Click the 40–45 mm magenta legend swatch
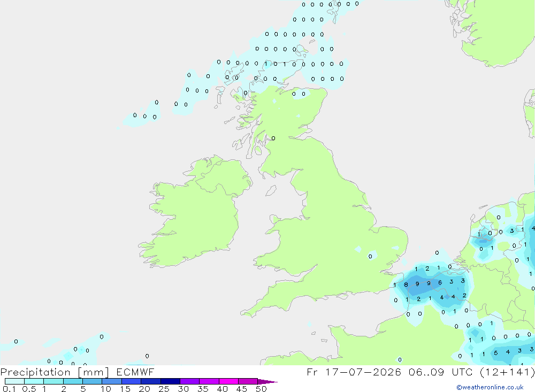The image size is (535, 392). 228,381
